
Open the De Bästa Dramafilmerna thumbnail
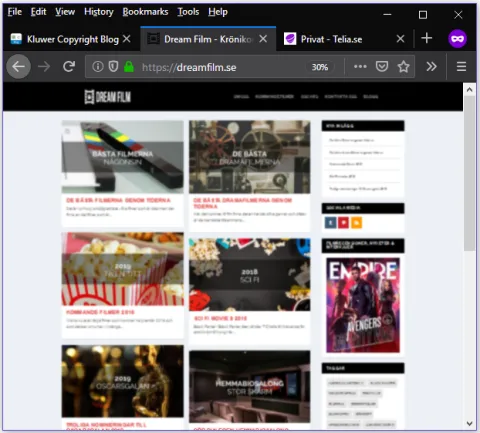pos(250,157)
